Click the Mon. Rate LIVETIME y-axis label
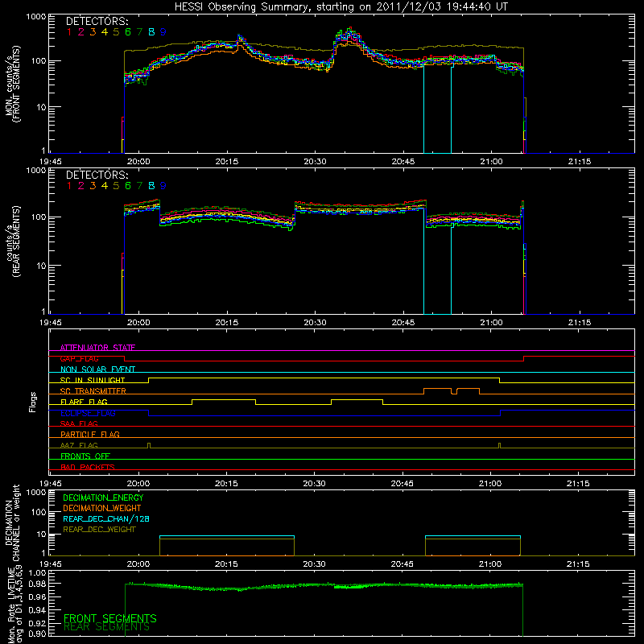The width and height of the screenshot is (644, 644). point(14,605)
